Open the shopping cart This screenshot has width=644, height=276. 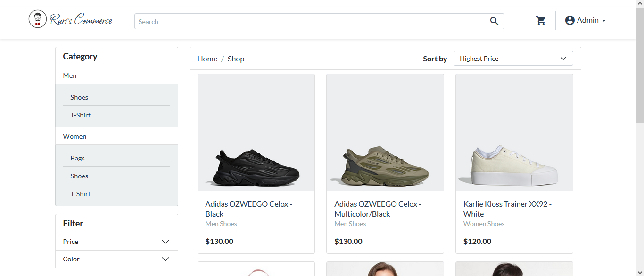(541, 20)
